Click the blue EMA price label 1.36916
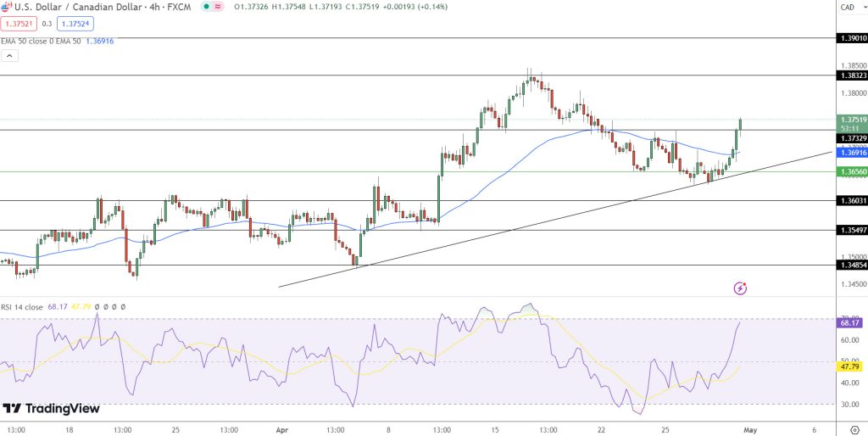This screenshot has height=436, width=868. 852,153
